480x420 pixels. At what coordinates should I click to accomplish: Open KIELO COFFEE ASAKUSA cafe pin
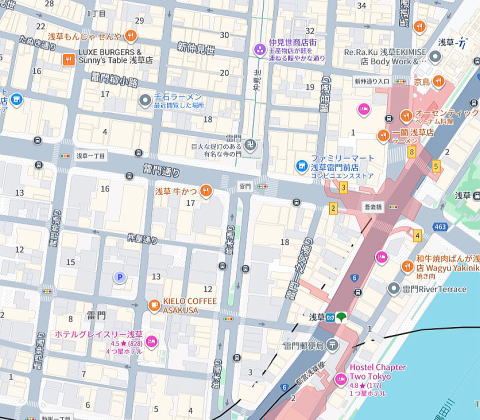pyautogui.click(x=154, y=306)
